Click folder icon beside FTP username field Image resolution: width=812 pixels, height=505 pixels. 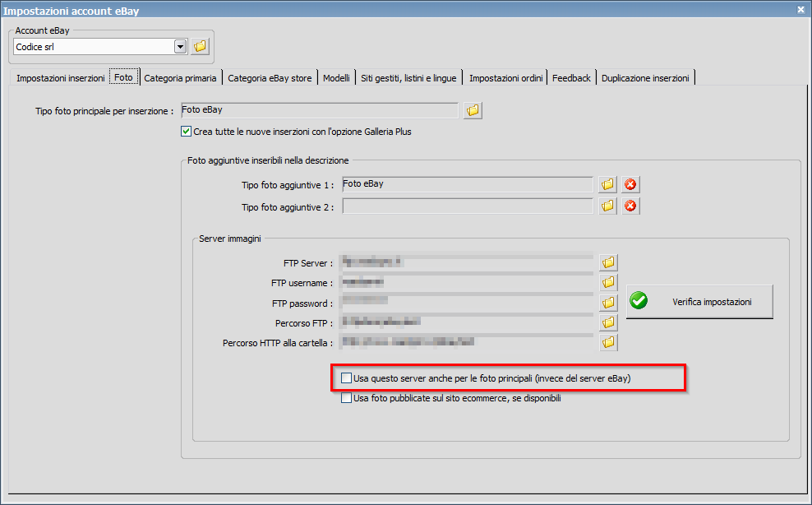click(x=608, y=283)
